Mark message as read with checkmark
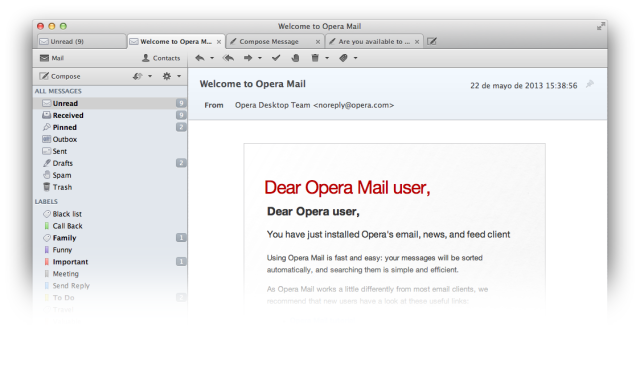 [x=276, y=58]
